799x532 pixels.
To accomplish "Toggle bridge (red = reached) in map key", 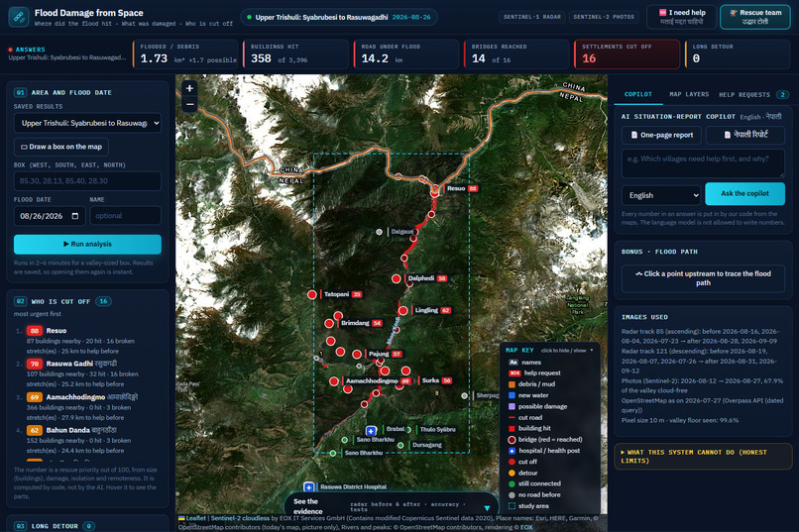I will 544,439.
